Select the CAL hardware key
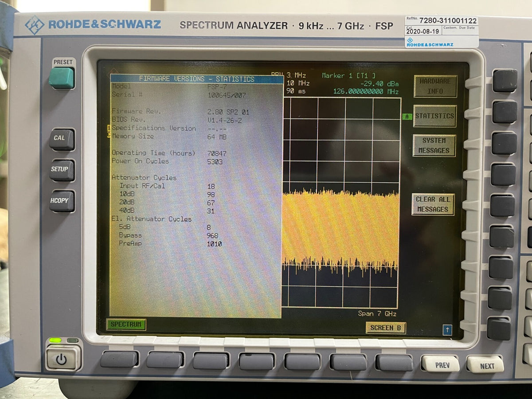The height and width of the screenshot is (399, 532). [x=61, y=139]
